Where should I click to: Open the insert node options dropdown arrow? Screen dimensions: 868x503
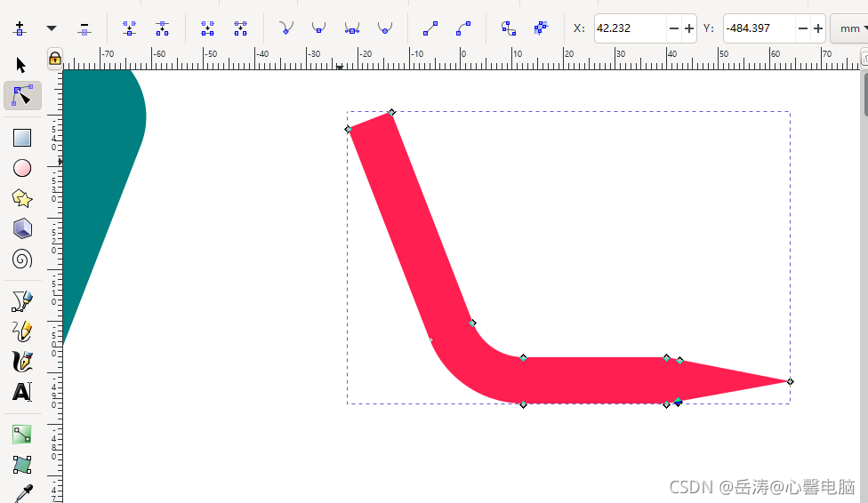pyautogui.click(x=52, y=28)
